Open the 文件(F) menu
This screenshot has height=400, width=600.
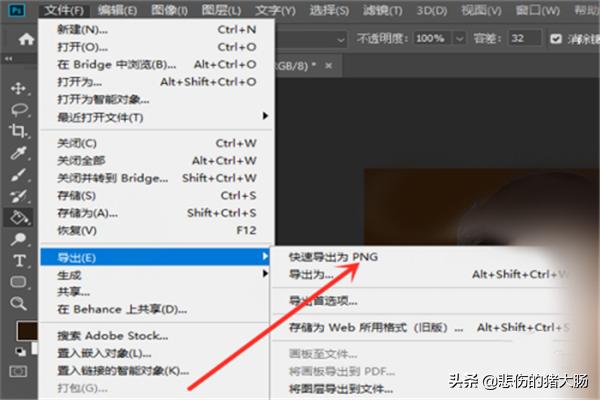tap(64, 10)
